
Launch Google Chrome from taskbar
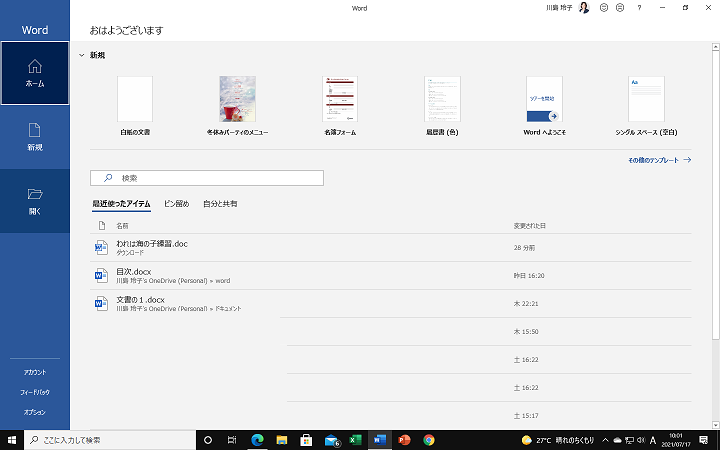tap(429, 440)
